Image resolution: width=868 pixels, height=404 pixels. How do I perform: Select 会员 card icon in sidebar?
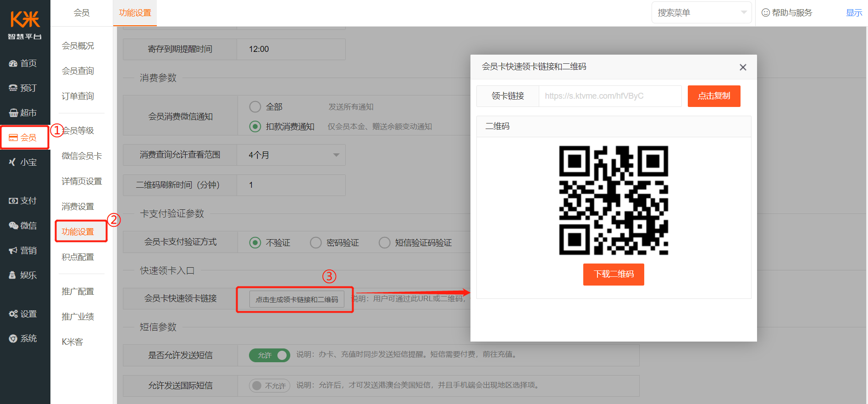[13, 138]
